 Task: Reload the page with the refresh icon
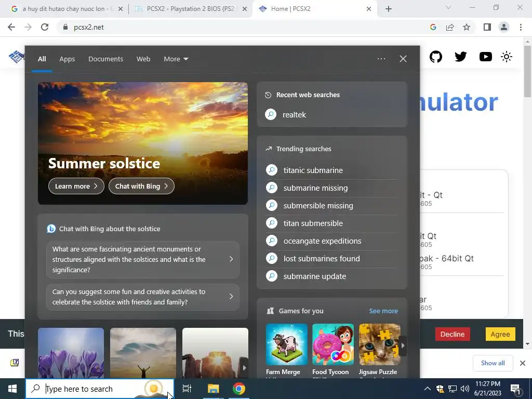coord(45,27)
